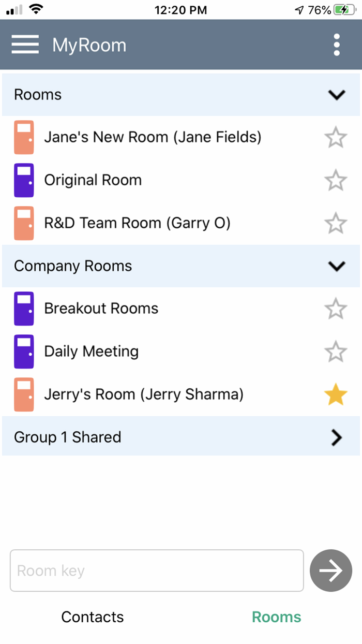Screen dimensions: 362x644
Task: Tap the arrow button to submit room key
Action: [331, 570]
